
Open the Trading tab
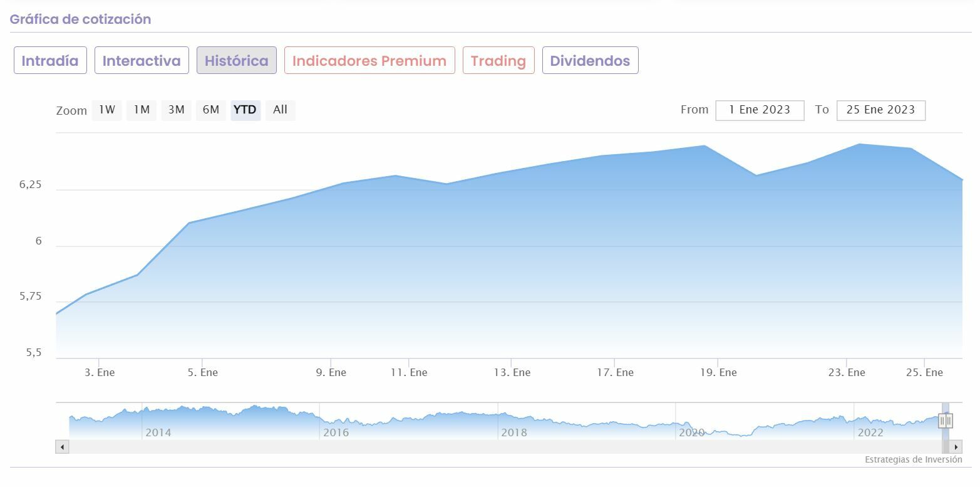coord(498,61)
